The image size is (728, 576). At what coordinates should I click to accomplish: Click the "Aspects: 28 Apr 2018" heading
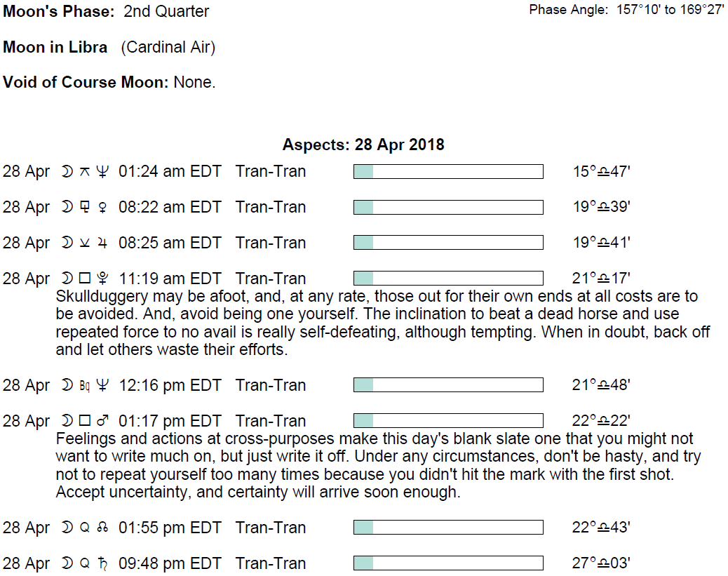[363, 145]
